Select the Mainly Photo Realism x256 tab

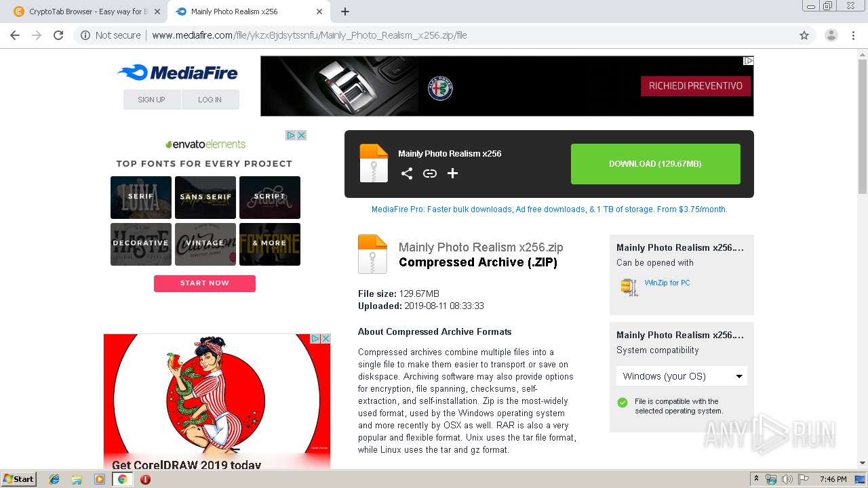click(248, 12)
